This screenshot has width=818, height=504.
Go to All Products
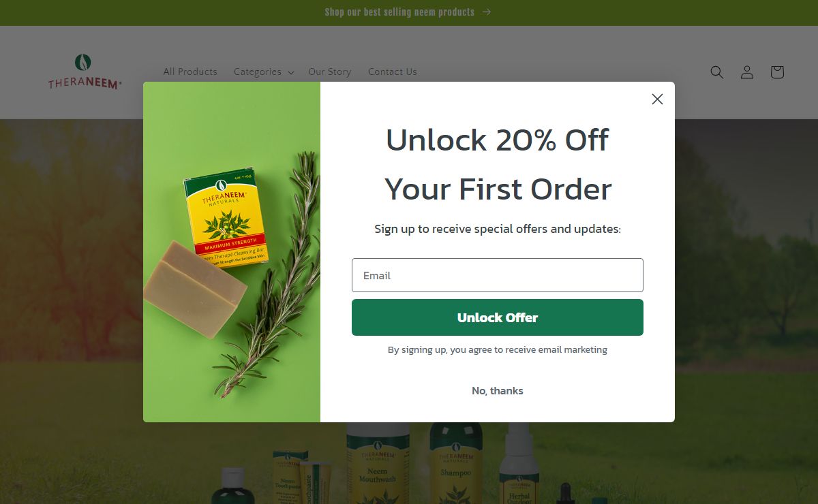pos(190,72)
